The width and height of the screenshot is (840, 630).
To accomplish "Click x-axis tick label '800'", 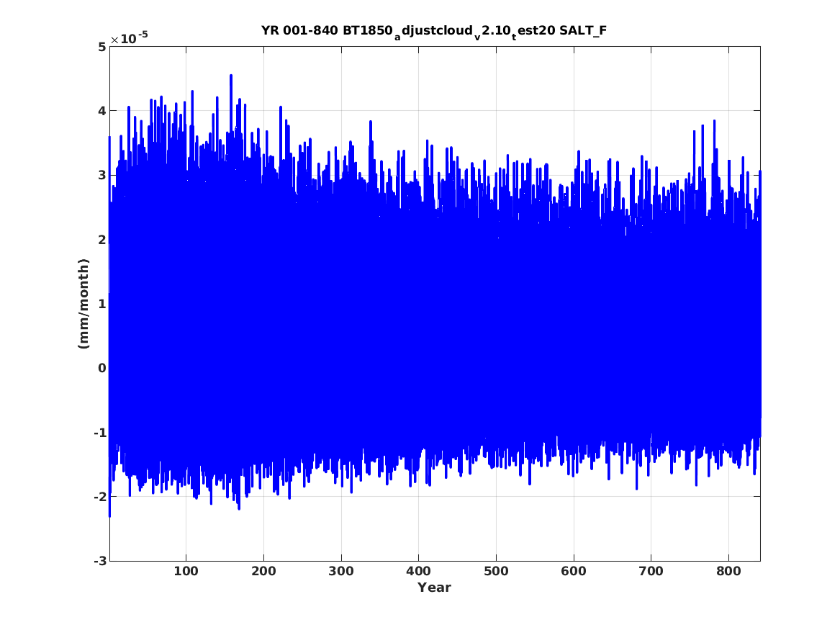I will coord(728,571).
